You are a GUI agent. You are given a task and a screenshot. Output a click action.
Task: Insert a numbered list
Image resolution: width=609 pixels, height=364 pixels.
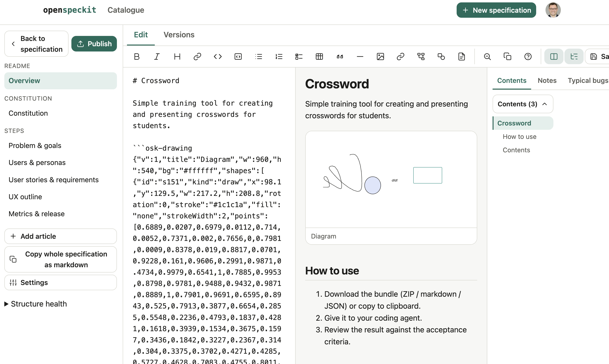pos(279,57)
